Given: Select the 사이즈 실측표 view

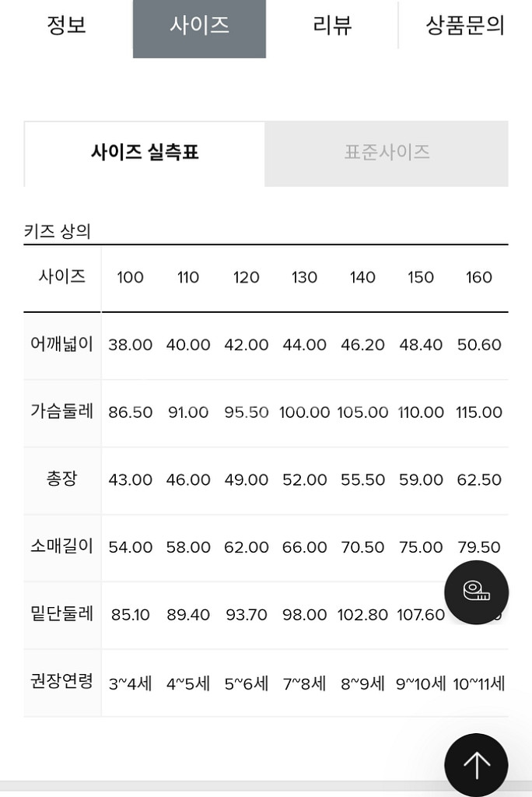Looking at the screenshot, I should coord(145,153).
